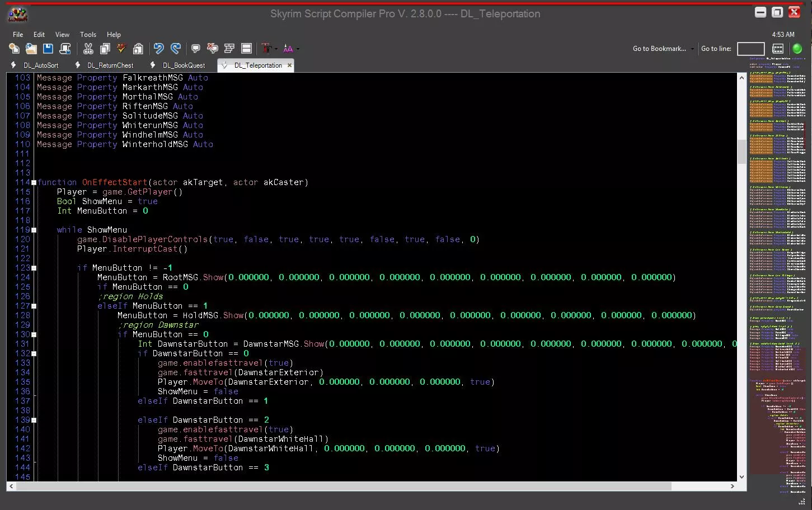Click the horizontal scrollbar thumb
This screenshot has width=812, height=510.
click(344, 487)
